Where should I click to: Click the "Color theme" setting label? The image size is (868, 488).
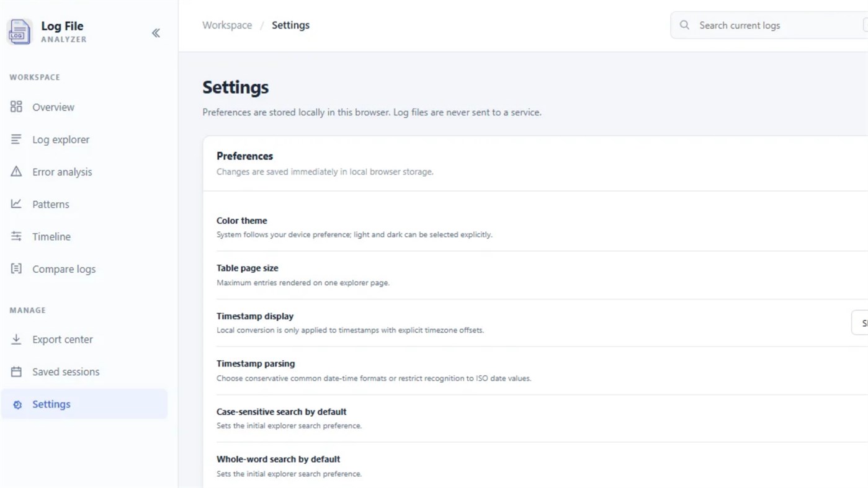pyautogui.click(x=242, y=221)
